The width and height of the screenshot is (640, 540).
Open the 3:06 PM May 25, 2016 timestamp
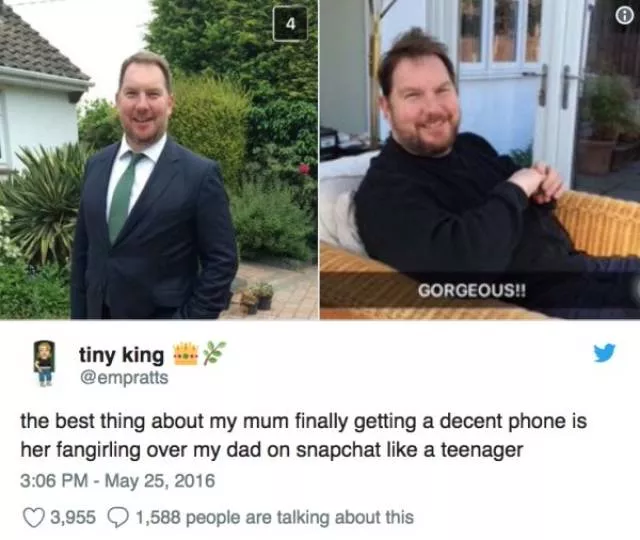pyautogui.click(x=118, y=481)
